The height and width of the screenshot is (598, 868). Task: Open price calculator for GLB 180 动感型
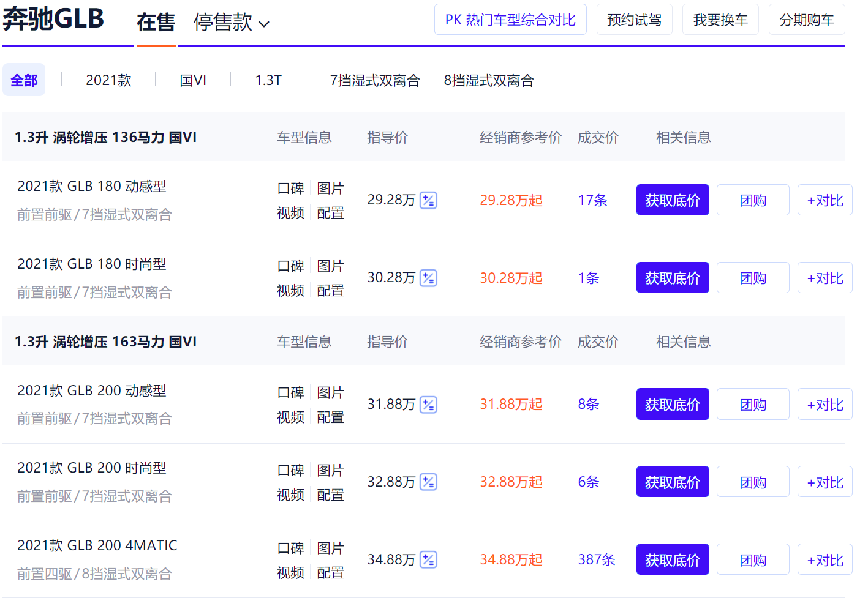coord(428,200)
